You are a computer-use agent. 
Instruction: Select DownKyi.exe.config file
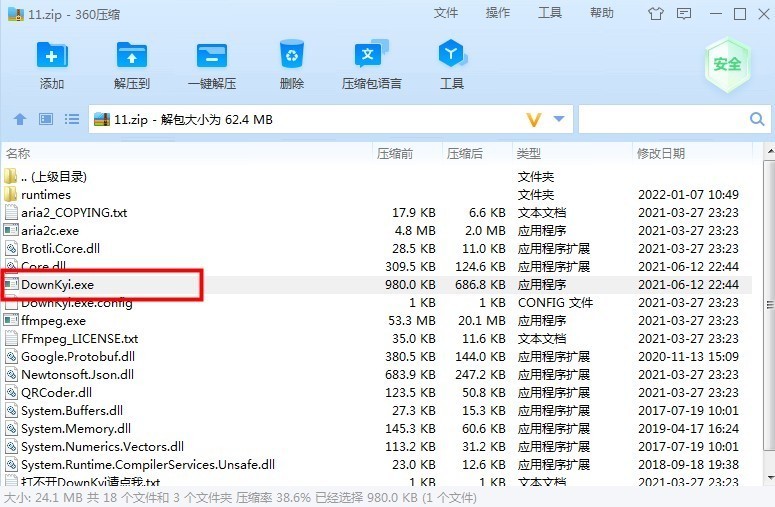[77, 302]
